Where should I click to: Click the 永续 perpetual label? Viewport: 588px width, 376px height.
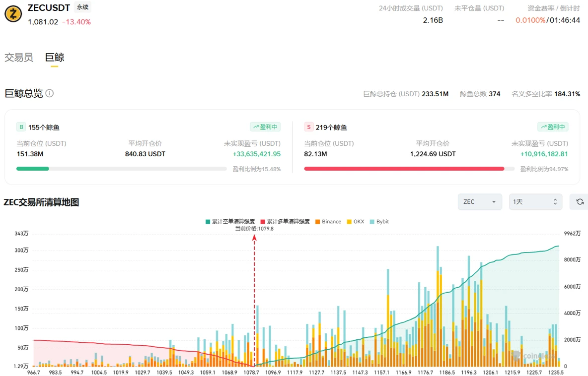[82, 7]
